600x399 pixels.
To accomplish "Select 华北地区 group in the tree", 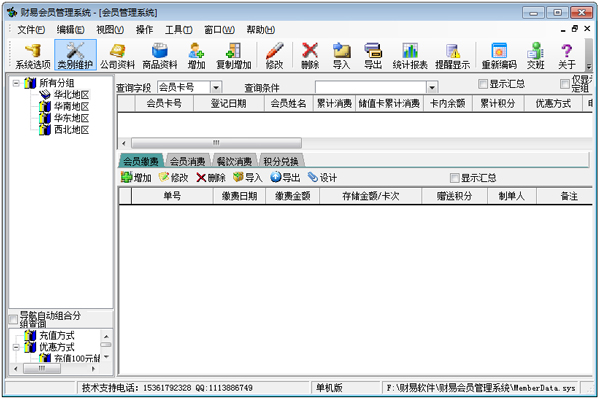I will point(71,94).
